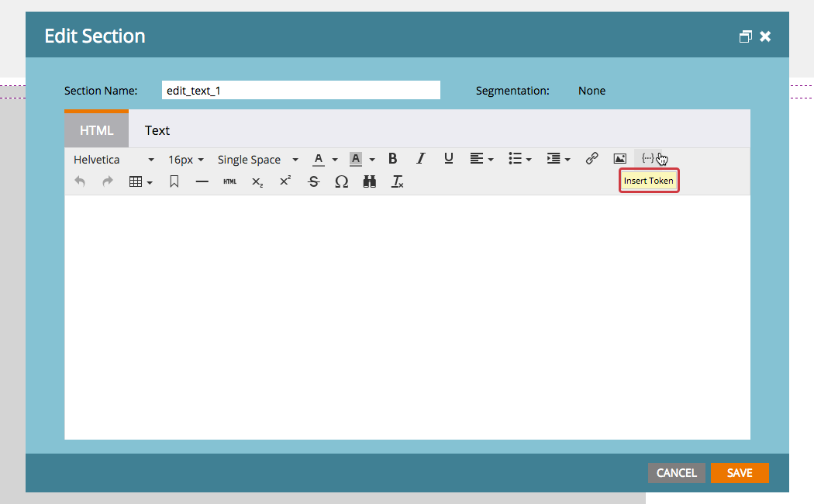Toggle bold text formatting
Image resolution: width=814 pixels, height=504 pixels.
tap(393, 158)
